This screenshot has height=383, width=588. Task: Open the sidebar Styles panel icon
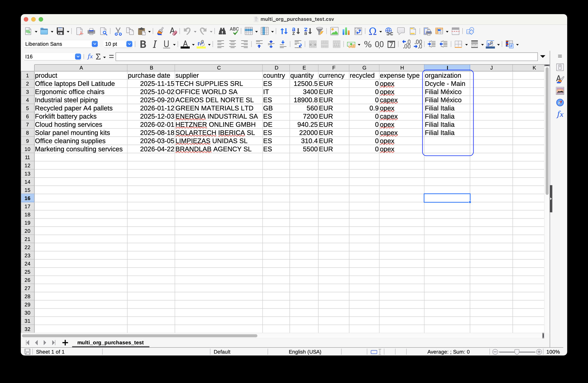[x=560, y=79]
